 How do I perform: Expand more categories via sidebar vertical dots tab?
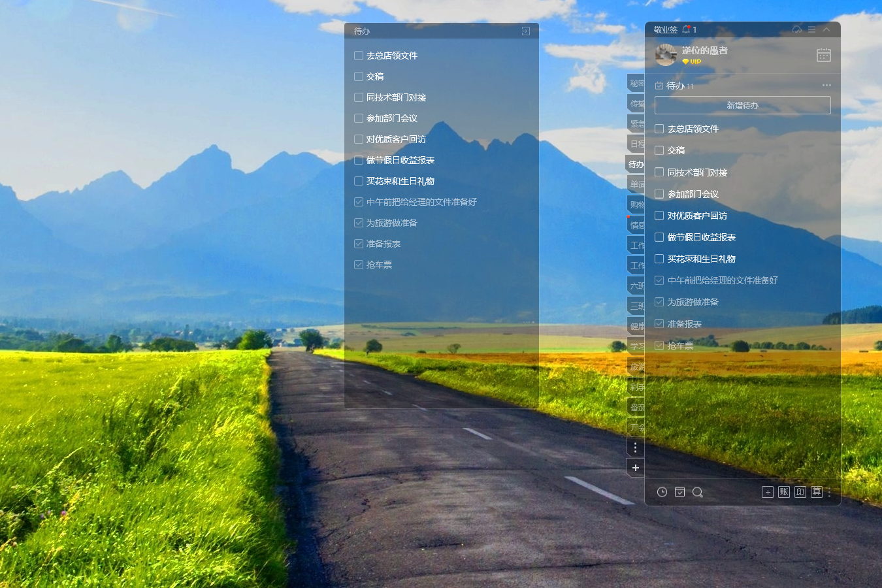point(635,448)
